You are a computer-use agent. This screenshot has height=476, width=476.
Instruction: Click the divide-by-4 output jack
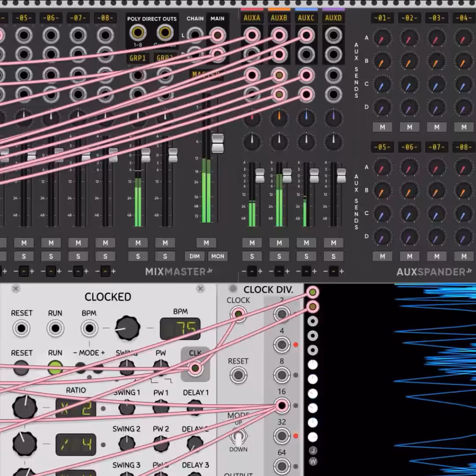282,345
